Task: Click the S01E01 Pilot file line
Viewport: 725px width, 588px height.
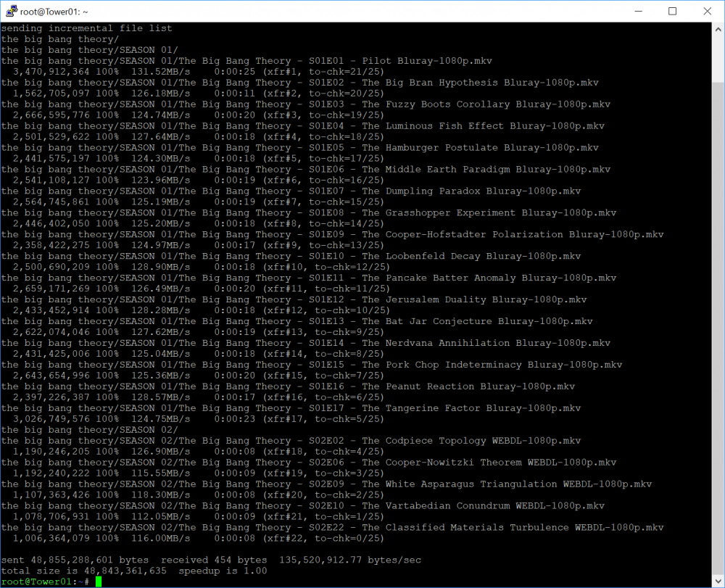Action: coord(246,61)
